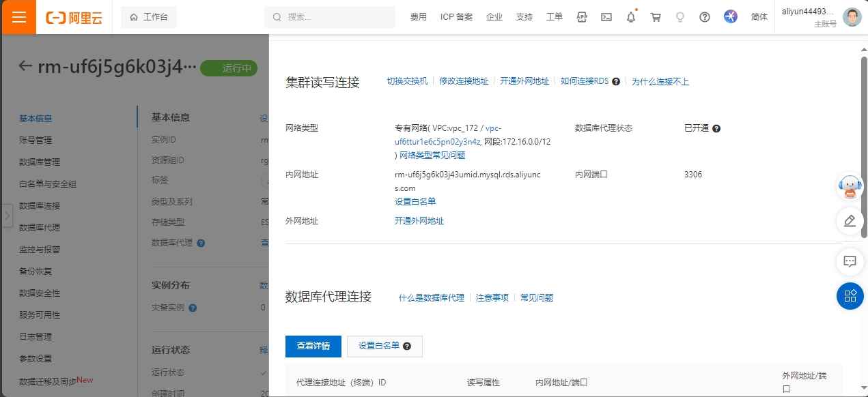Viewport: 868px width, 397px height.
Task: Click the API tools icon in header
Action: coord(582,17)
